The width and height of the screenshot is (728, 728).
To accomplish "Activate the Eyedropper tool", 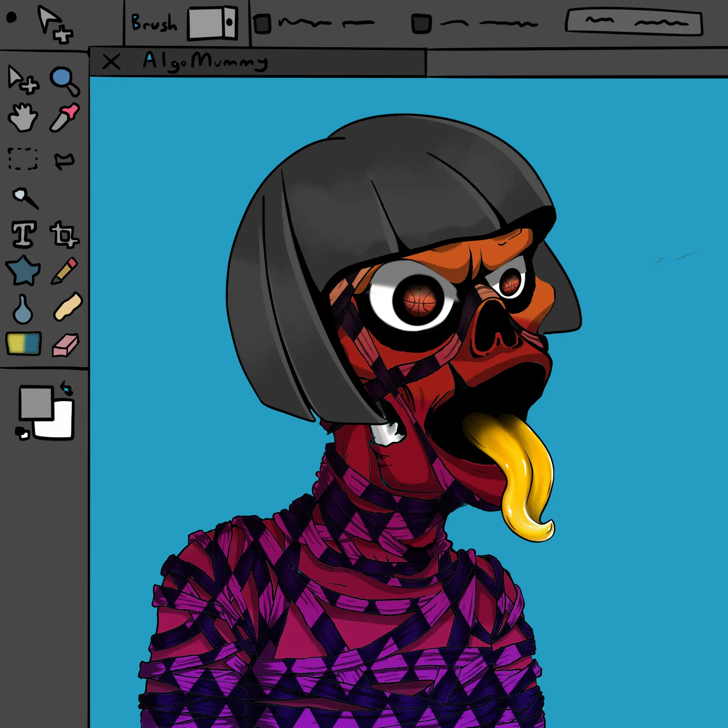I will coord(65,118).
